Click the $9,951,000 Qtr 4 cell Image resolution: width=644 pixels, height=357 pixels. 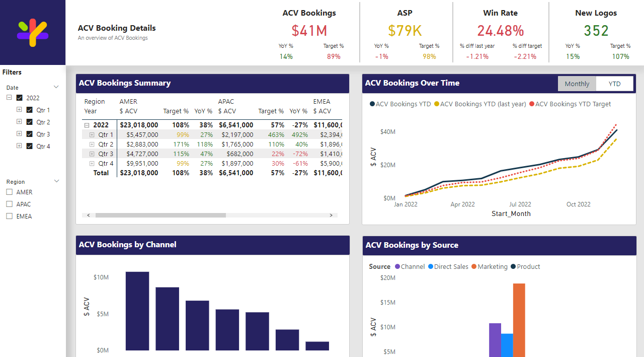(142, 163)
